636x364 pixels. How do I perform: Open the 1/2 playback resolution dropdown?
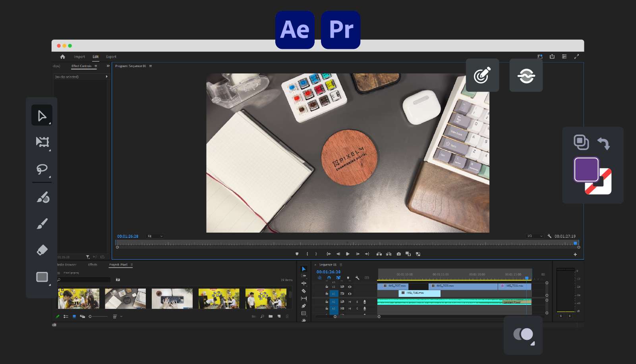coord(535,236)
